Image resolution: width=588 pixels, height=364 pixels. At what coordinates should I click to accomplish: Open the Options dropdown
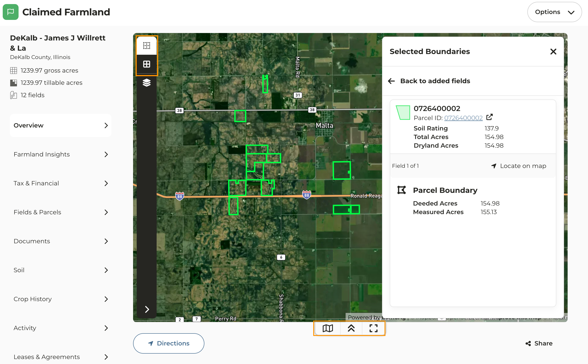[554, 12]
